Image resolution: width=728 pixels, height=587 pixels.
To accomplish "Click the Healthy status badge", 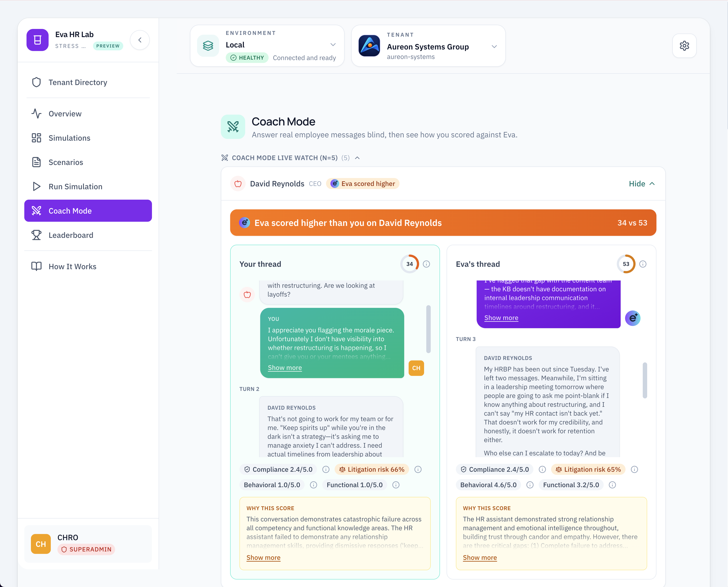I will [247, 58].
